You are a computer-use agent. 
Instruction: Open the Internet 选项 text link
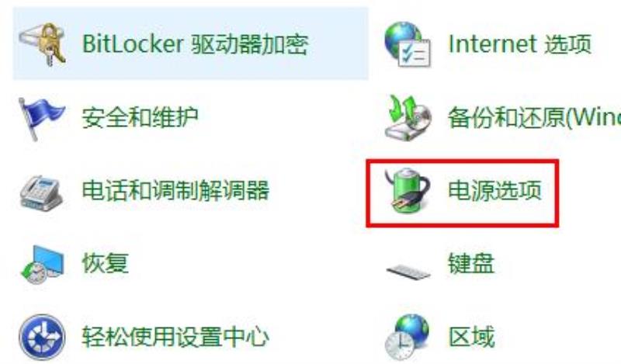pos(519,44)
